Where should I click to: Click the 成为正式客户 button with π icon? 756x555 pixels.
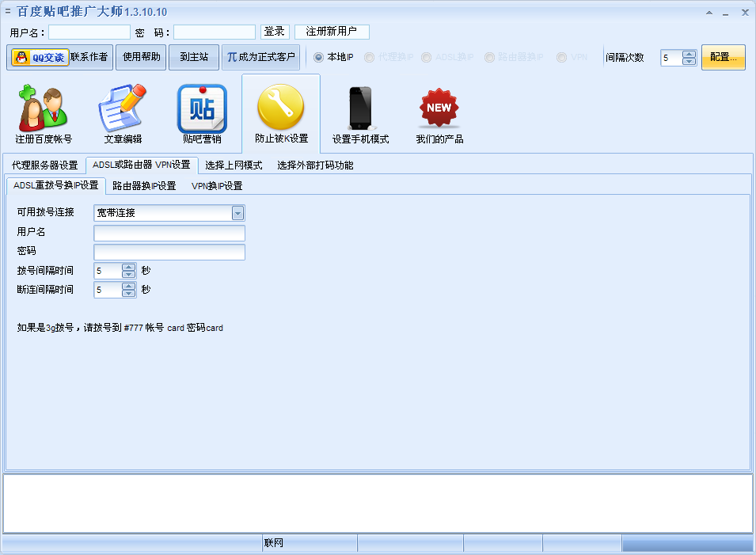[261, 58]
